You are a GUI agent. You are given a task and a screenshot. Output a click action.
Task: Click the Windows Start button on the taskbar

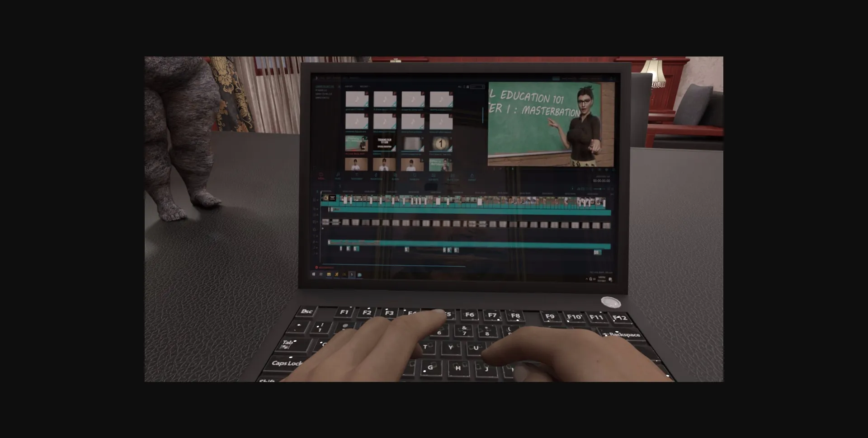pyautogui.click(x=314, y=274)
